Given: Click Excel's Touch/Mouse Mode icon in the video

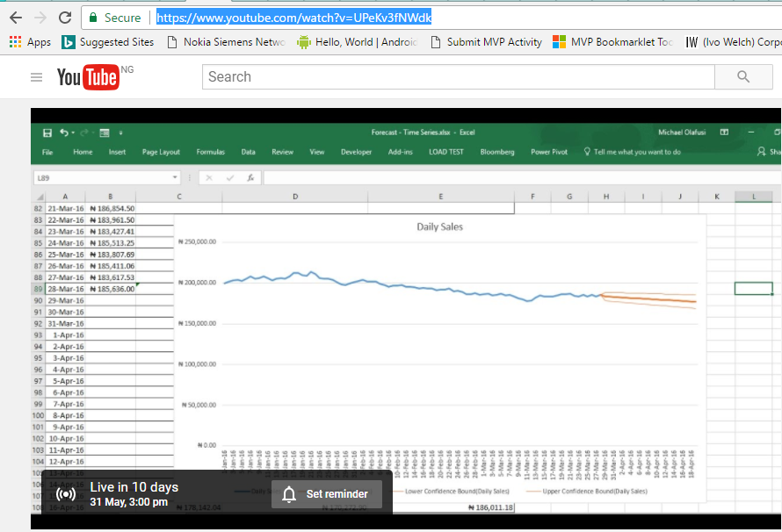Looking at the screenshot, I should (x=105, y=133).
